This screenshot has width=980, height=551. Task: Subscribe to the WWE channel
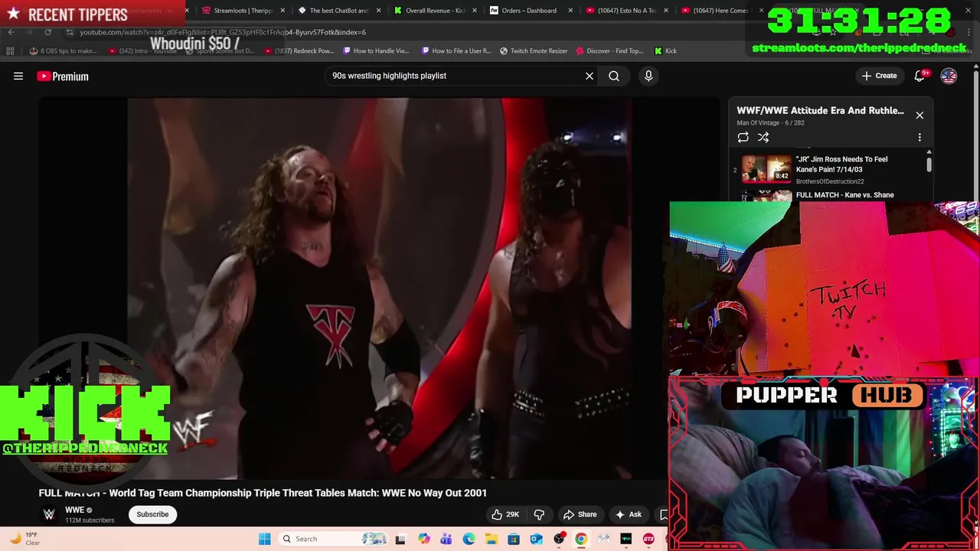152,514
